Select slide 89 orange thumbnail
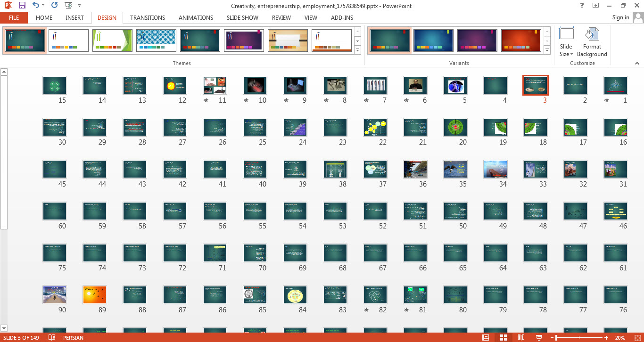Image resolution: width=644 pixels, height=342 pixels. [x=95, y=295]
